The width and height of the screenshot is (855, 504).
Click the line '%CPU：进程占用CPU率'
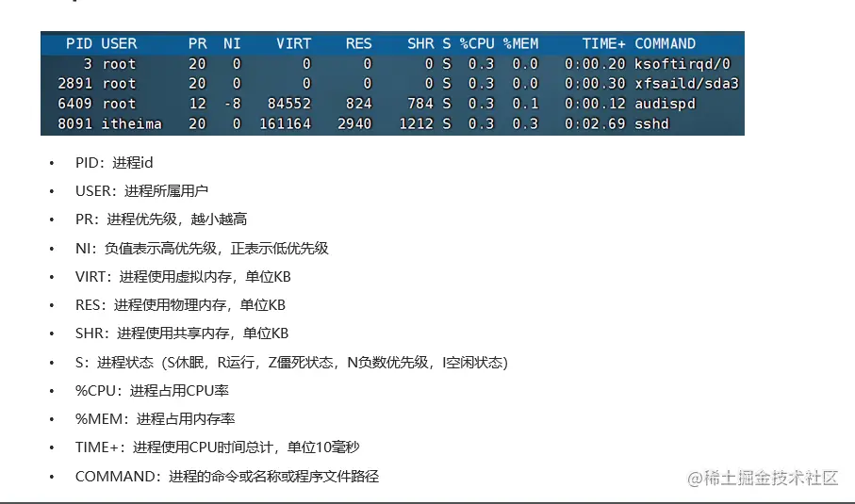152,391
